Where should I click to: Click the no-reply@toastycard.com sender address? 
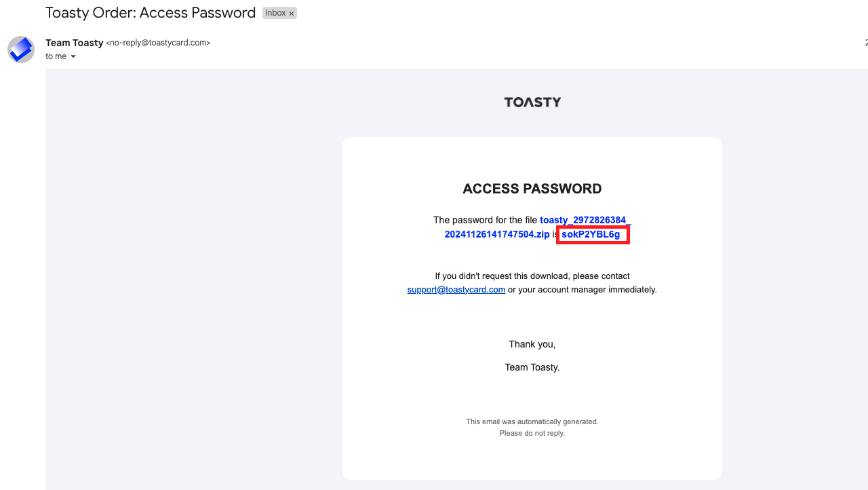click(158, 43)
